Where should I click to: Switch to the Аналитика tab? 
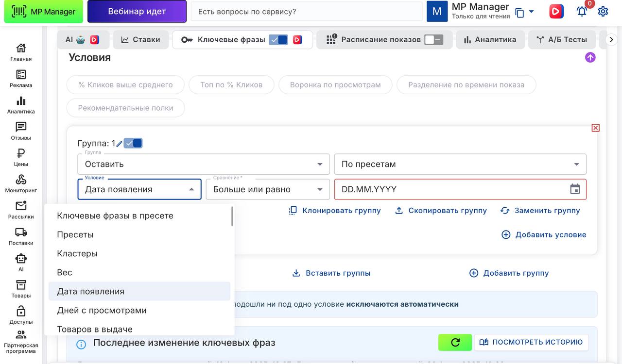point(490,40)
